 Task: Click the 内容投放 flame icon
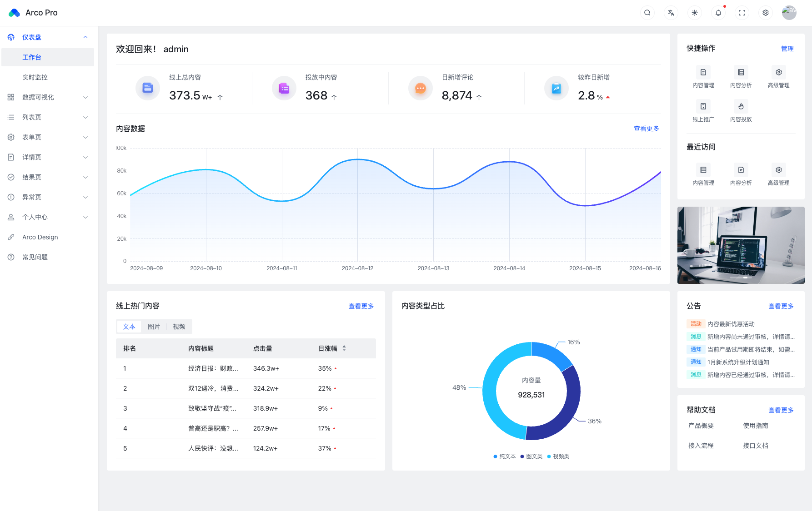click(741, 106)
